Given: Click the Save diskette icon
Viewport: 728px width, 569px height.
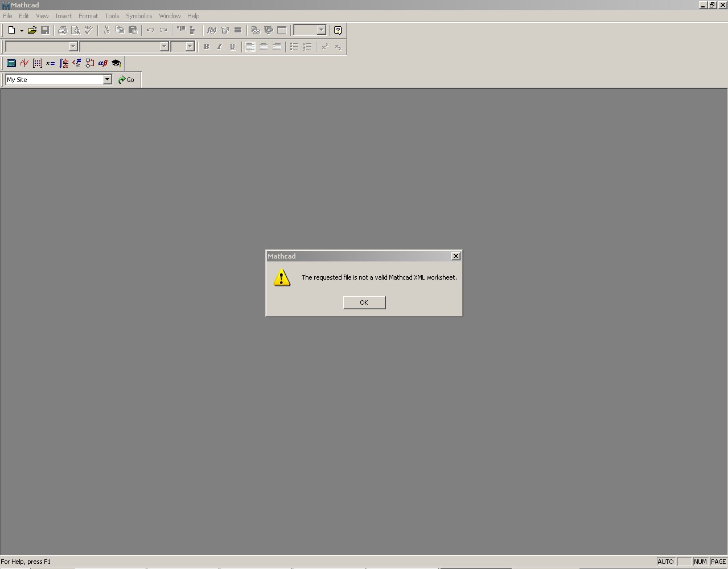Looking at the screenshot, I should tap(45, 30).
